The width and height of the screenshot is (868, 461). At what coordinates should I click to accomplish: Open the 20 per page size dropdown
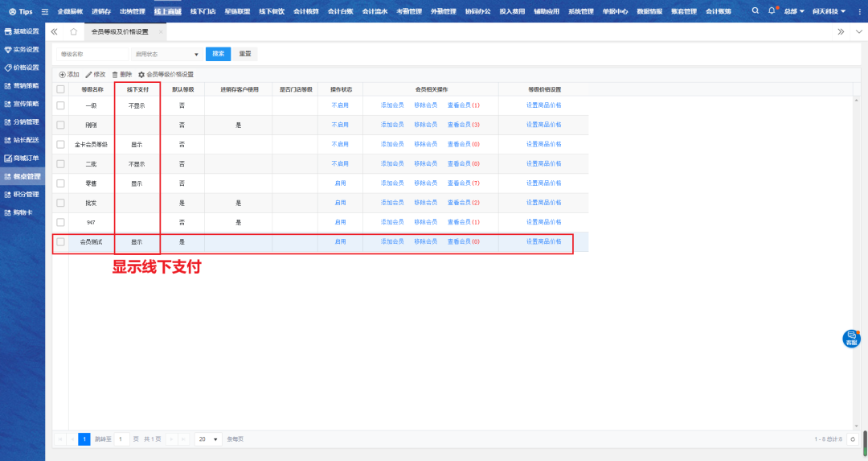click(209, 439)
